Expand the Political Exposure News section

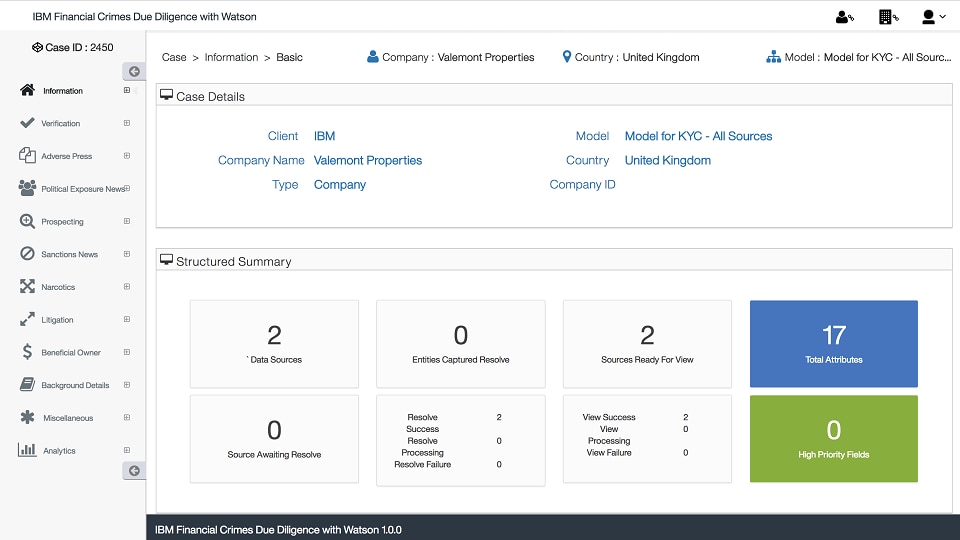point(127,188)
